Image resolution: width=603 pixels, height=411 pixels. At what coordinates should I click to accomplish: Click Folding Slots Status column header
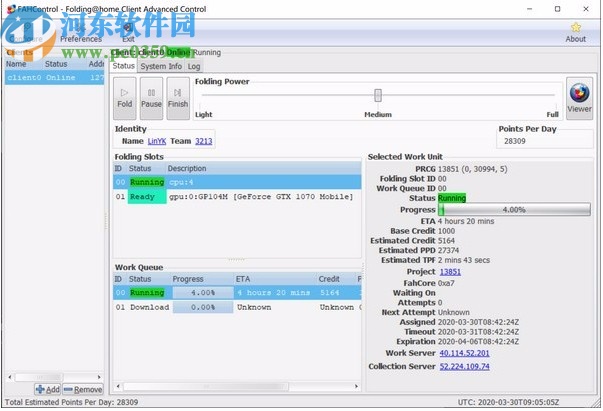tap(146, 168)
